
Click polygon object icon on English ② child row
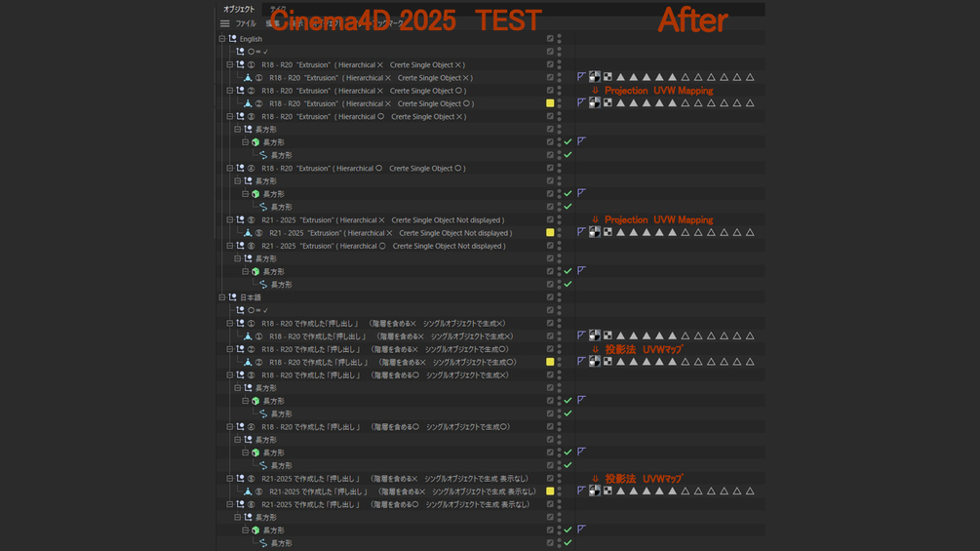(x=248, y=103)
